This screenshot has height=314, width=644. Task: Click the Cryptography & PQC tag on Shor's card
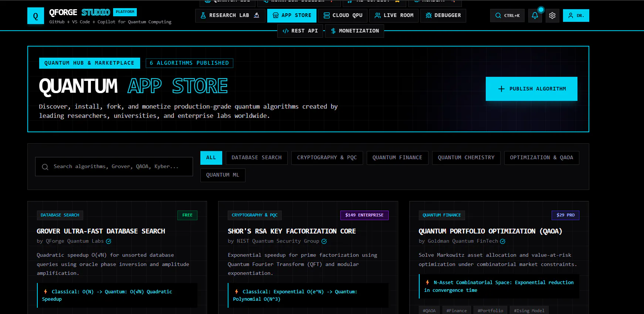[x=255, y=215]
